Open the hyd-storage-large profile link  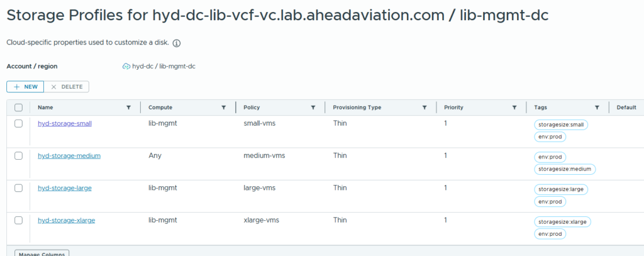pos(65,188)
